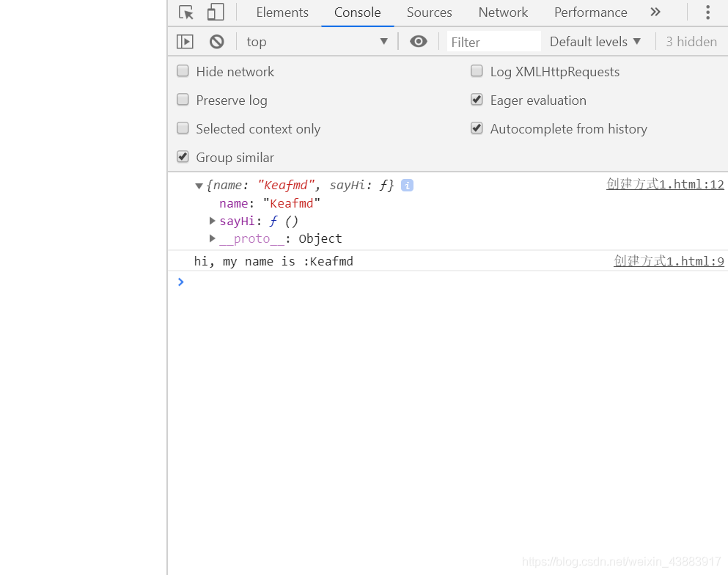Toggle the device toolbar icon
This screenshot has height=575, width=728.
coord(216,12)
